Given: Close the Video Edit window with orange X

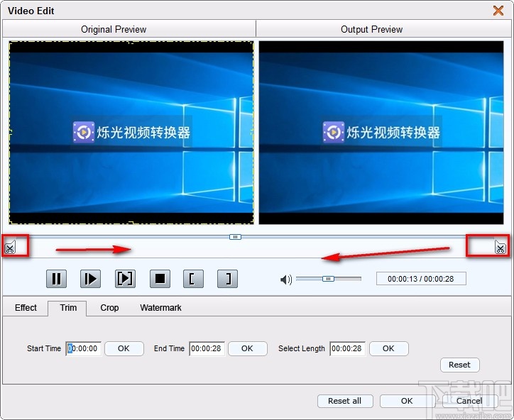Looking at the screenshot, I should click(498, 11).
